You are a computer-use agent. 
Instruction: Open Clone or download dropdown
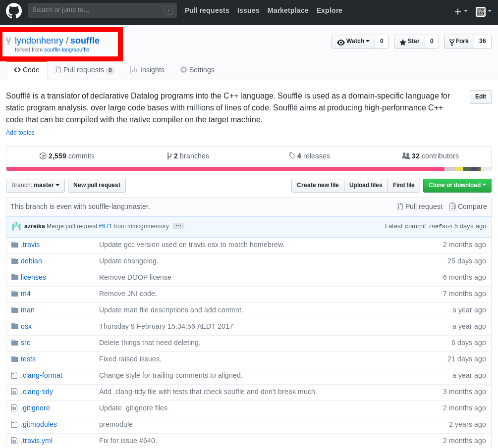(457, 185)
